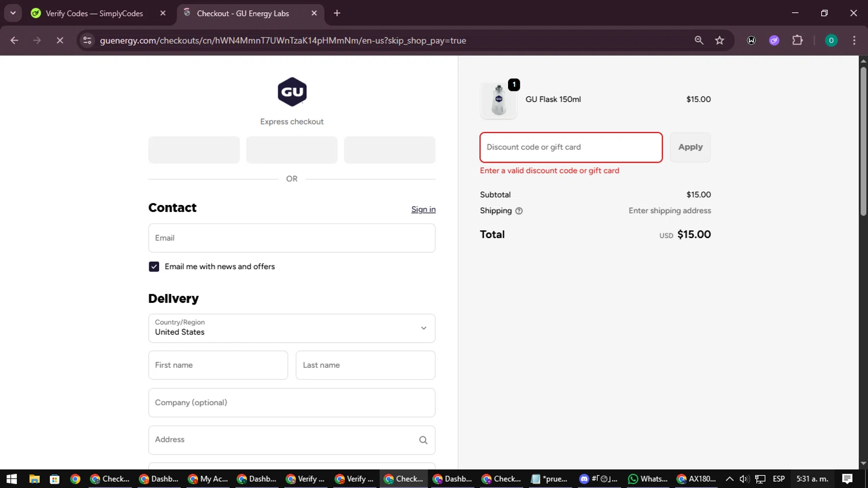The height and width of the screenshot is (488, 868).
Task: Click the ESP language indicator
Action: 779,479
